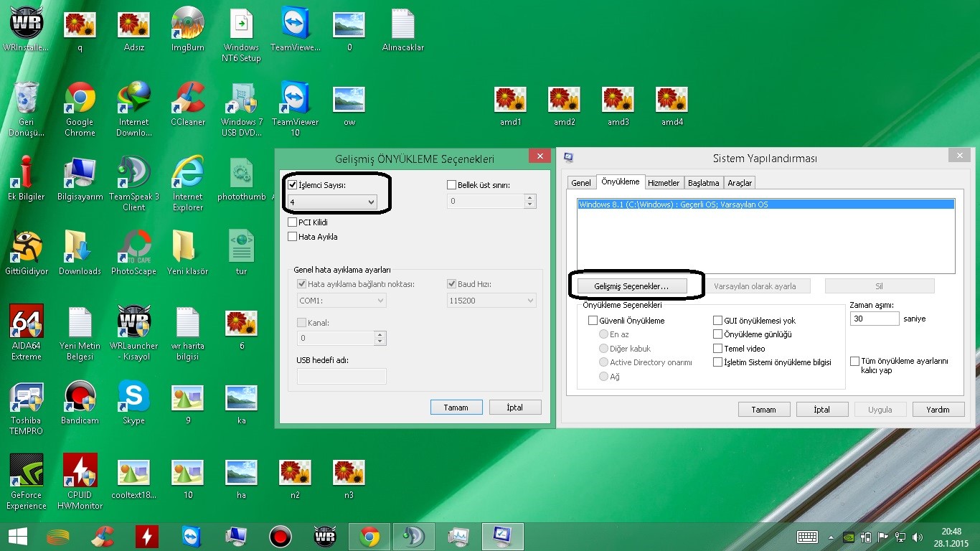
Task: Click the Yardım button
Action: [938, 410]
